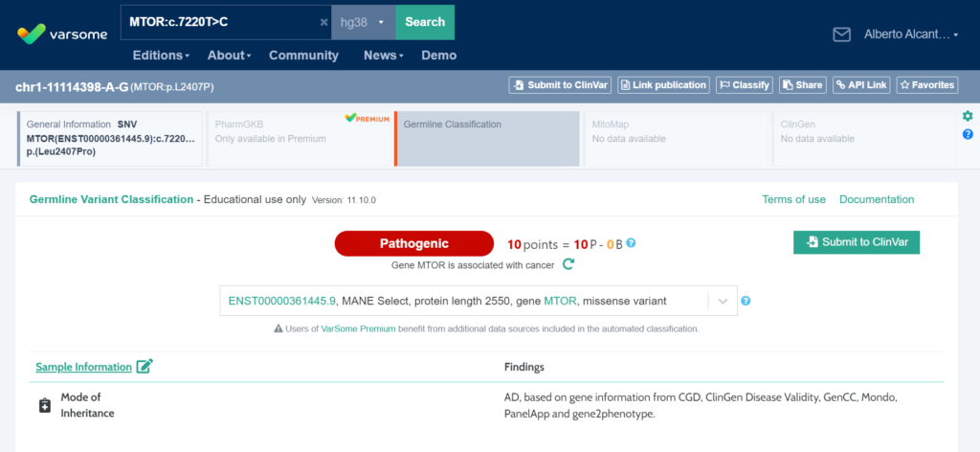Click the Favorites button

[x=926, y=85]
